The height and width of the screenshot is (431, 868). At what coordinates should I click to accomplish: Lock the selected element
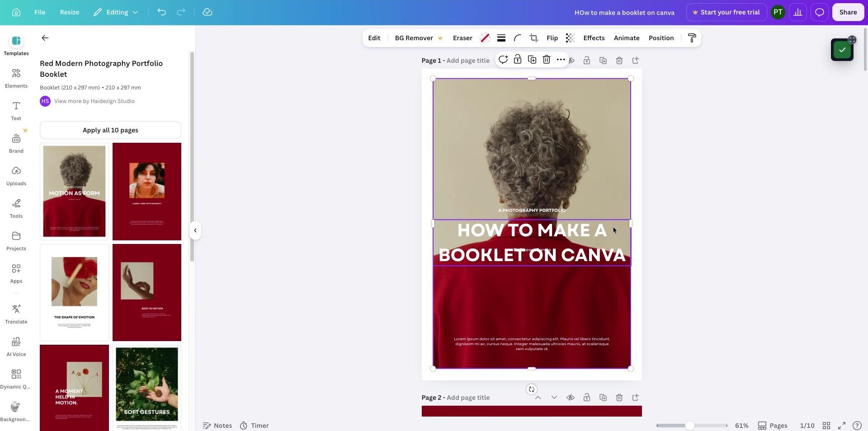point(518,60)
